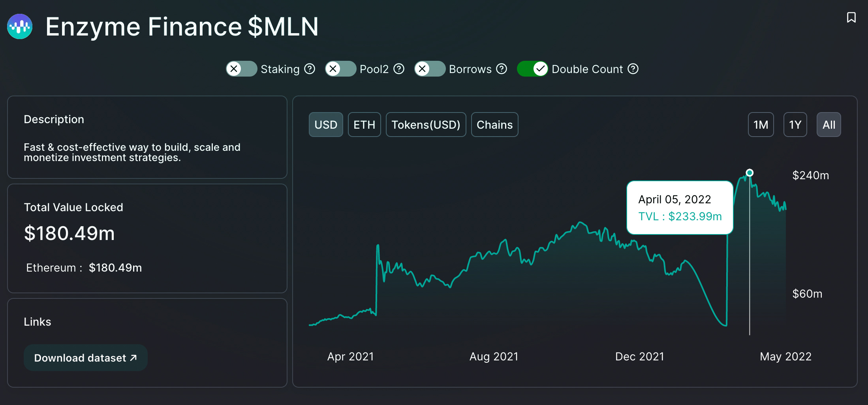868x405 pixels.
Task: Disable the Double Count toggle
Action: pyautogui.click(x=532, y=69)
